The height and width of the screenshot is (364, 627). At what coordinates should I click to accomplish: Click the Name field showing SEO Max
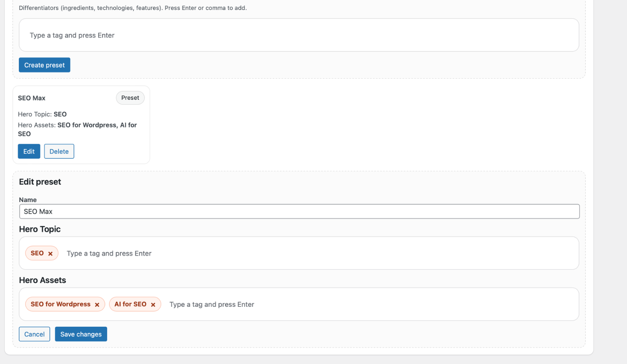[167, 211]
